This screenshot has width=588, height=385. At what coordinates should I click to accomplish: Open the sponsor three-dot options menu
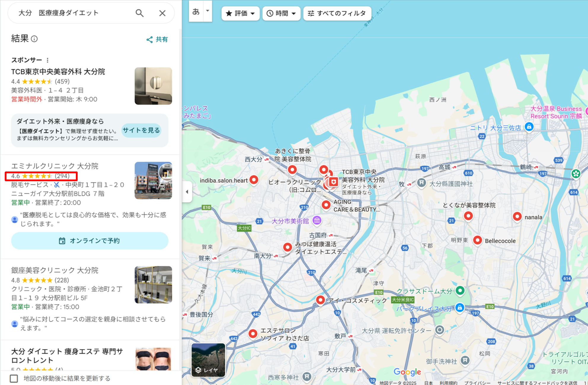coord(47,60)
